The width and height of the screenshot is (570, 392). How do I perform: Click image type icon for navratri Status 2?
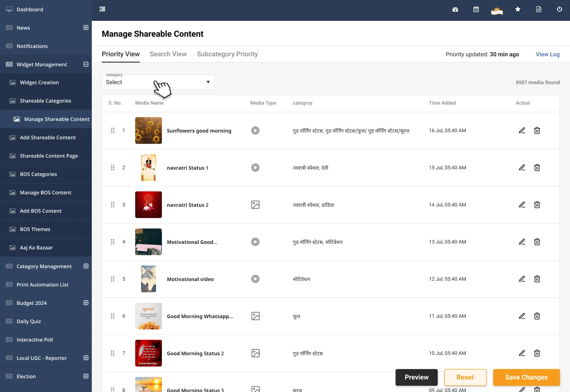click(255, 205)
